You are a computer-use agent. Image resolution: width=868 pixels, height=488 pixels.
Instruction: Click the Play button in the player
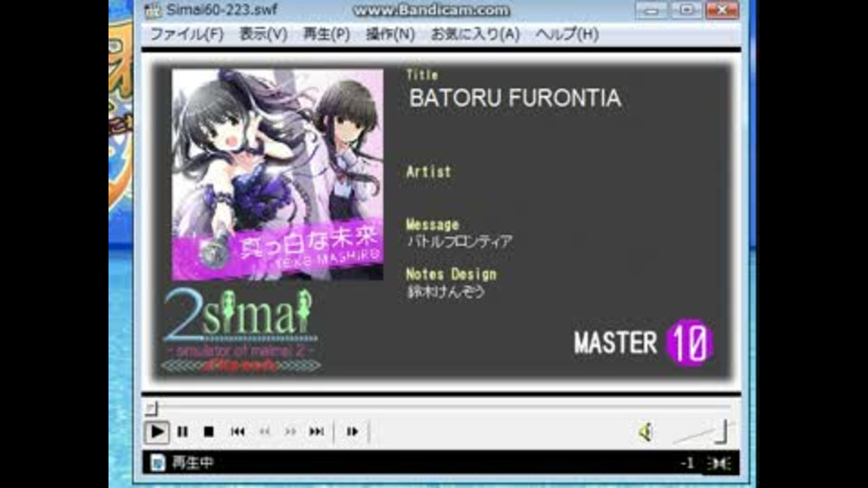pos(156,432)
